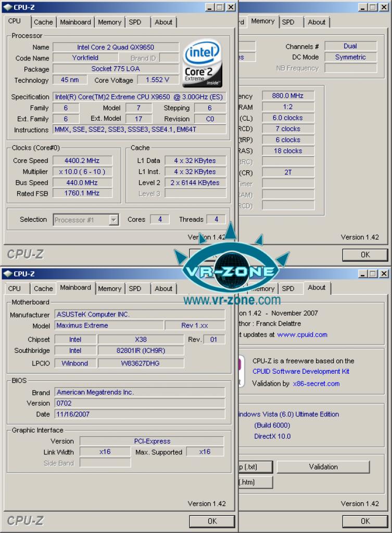Click the CPU-Z icon in the top-left window's title bar
The image size is (392, 533).
[x=7, y=7]
